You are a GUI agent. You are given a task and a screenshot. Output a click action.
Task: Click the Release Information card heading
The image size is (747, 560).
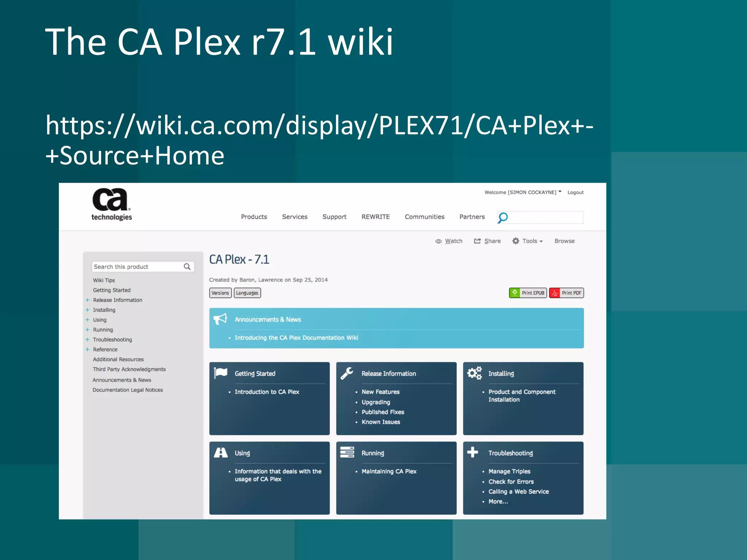point(389,374)
